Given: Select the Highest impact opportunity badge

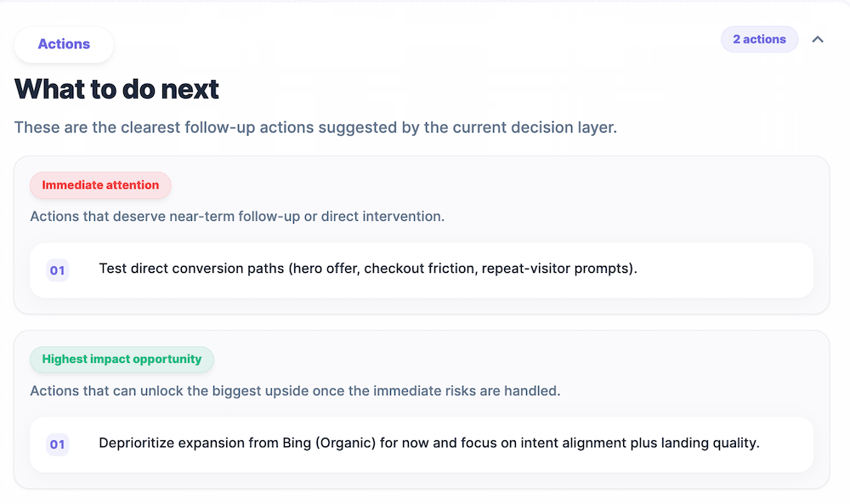Looking at the screenshot, I should [x=122, y=359].
